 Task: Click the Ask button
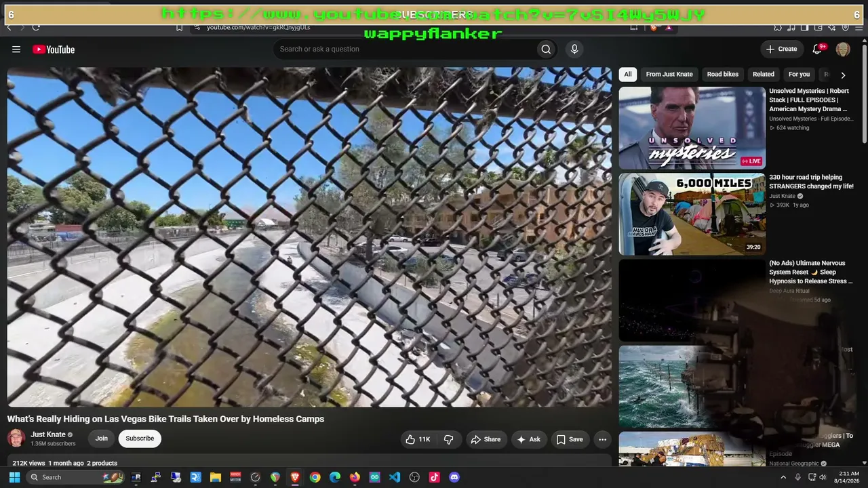click(x=529, y=439)
